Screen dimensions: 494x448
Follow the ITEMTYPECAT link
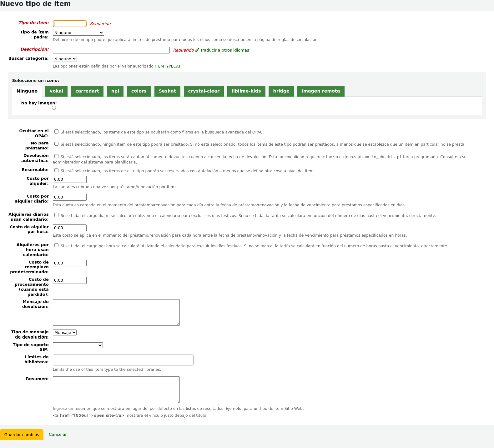pyautogui.click(x=168, y=66)
